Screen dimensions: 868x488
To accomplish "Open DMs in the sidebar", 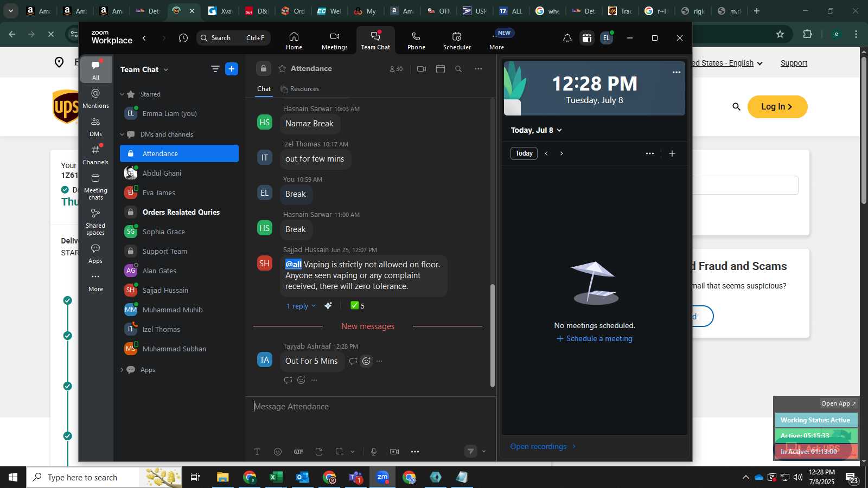I will click(x=95, y=126).
